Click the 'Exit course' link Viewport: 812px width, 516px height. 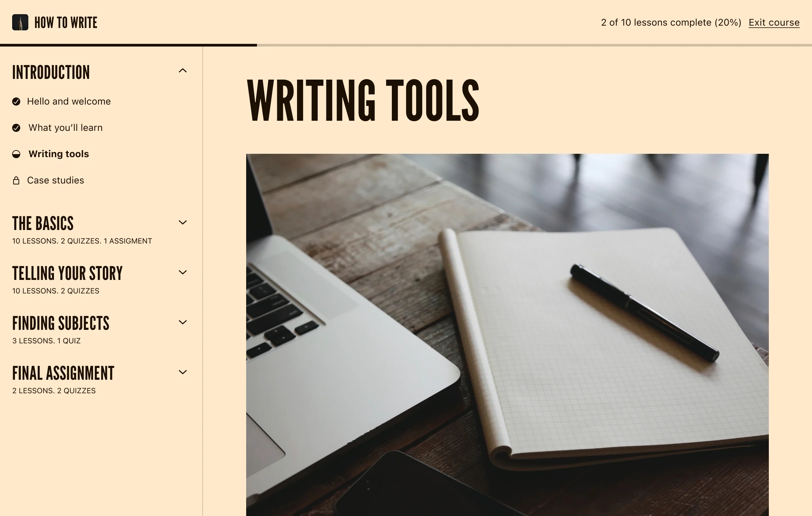(774, 23)
